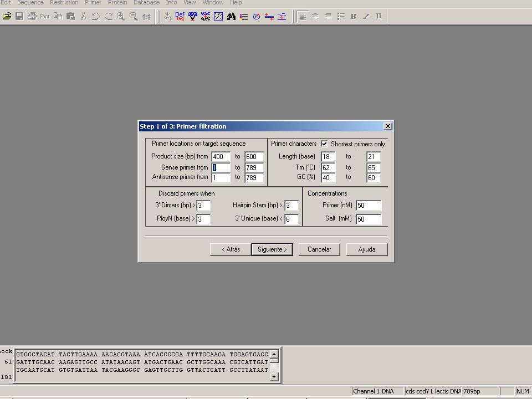Open the Restriction menu
The height and width of the screenshot is (399, 532).
[x=64, y=3]
